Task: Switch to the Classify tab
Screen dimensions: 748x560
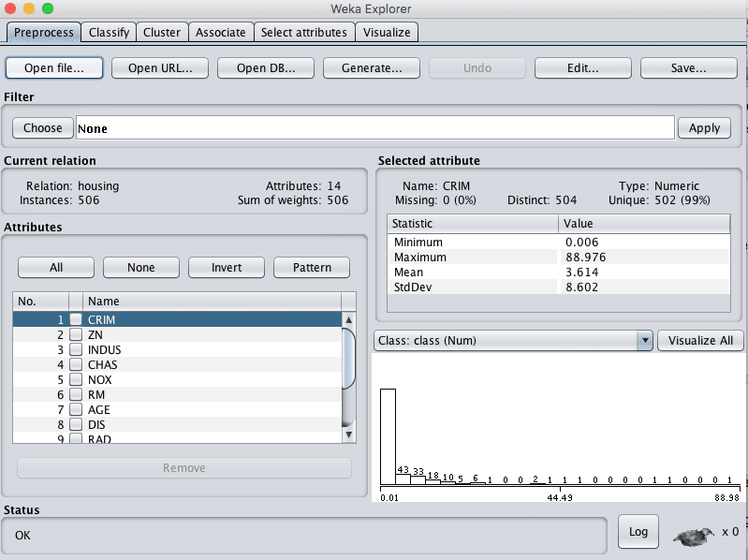Action: coord(109,33)
